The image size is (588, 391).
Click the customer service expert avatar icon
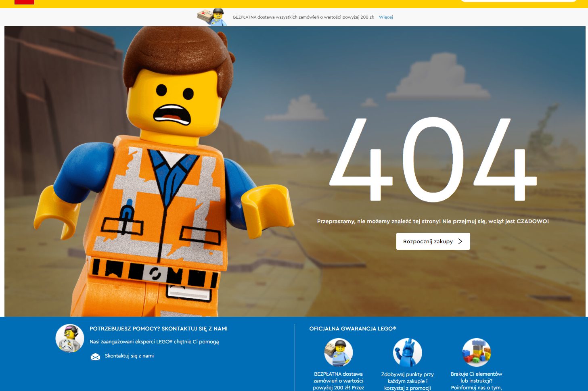point(69,338)
